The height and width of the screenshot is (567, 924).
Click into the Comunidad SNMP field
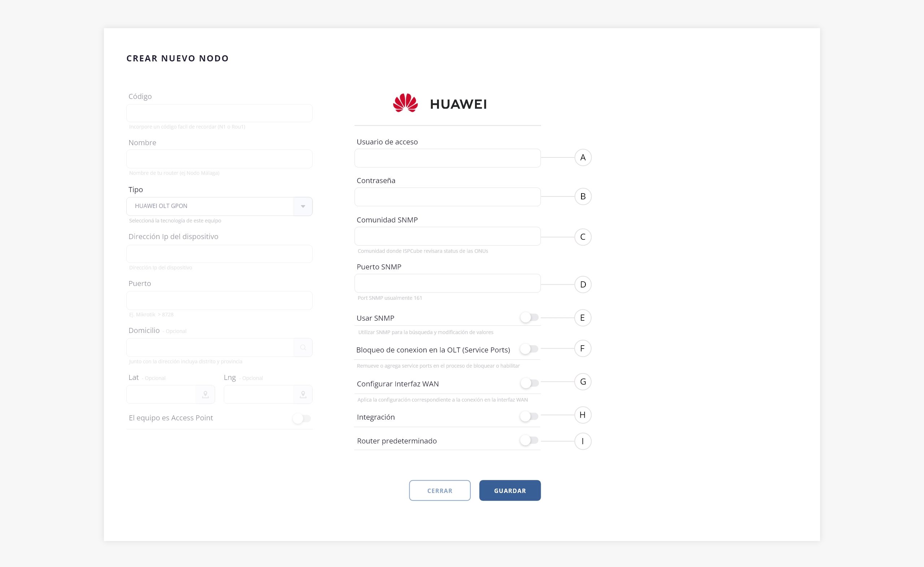pyautogui.click(x=447, y=237)
